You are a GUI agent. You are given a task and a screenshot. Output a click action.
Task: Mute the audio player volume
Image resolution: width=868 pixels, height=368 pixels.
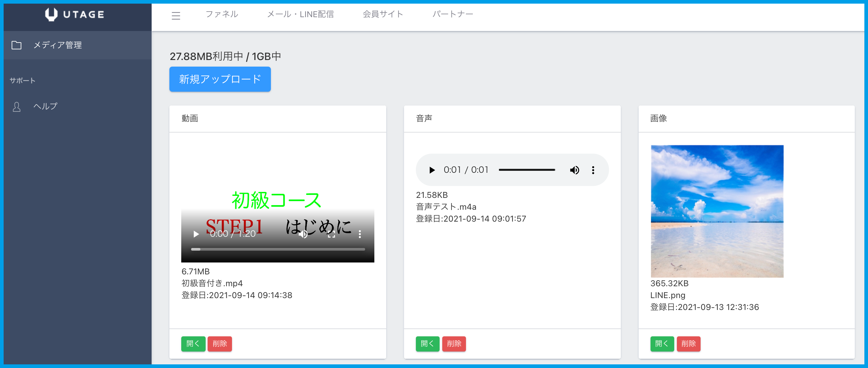tap(574, 170)
